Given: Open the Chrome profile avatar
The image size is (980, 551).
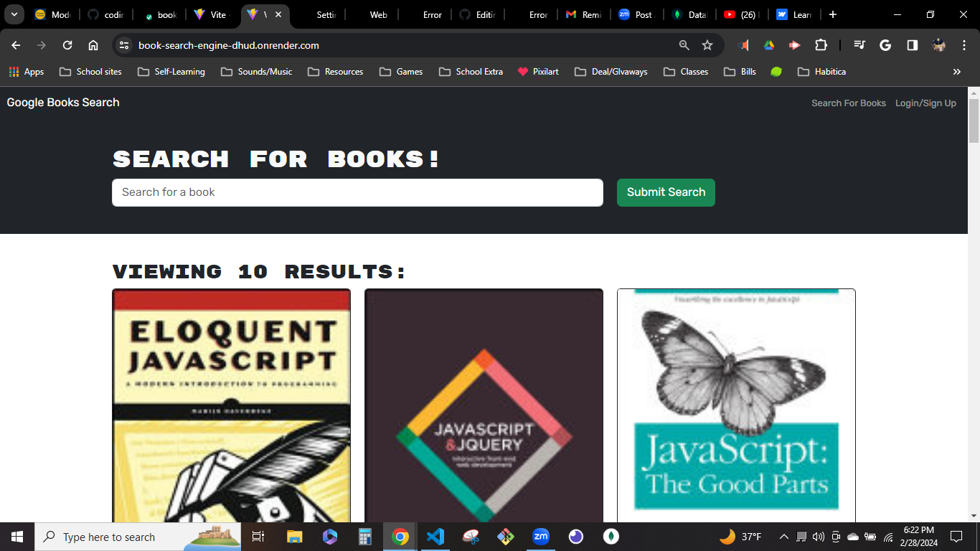Looking at the screenshot, I should click(x=938, y=45).
